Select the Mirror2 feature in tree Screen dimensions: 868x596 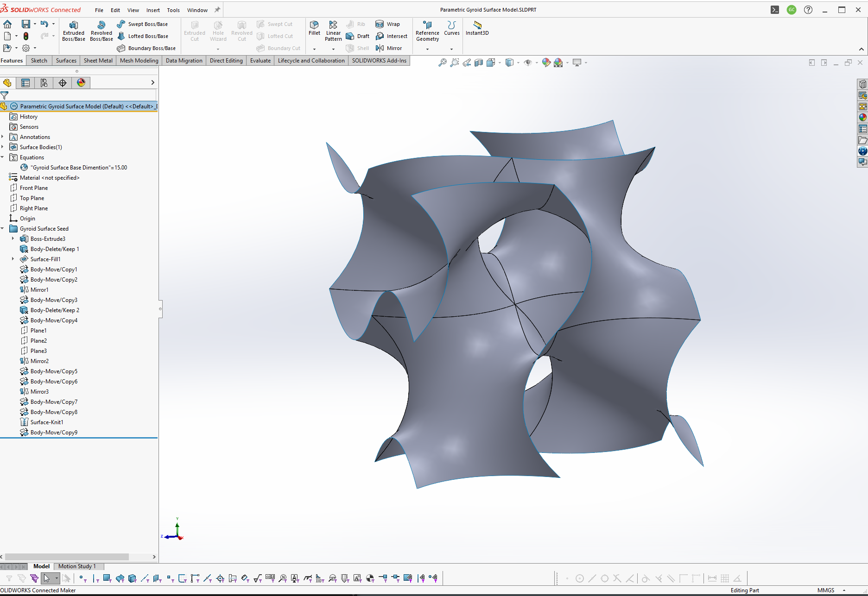point(39,361)
